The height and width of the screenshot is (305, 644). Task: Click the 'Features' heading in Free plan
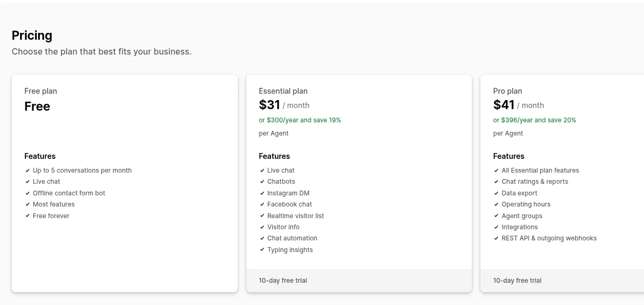40,156
